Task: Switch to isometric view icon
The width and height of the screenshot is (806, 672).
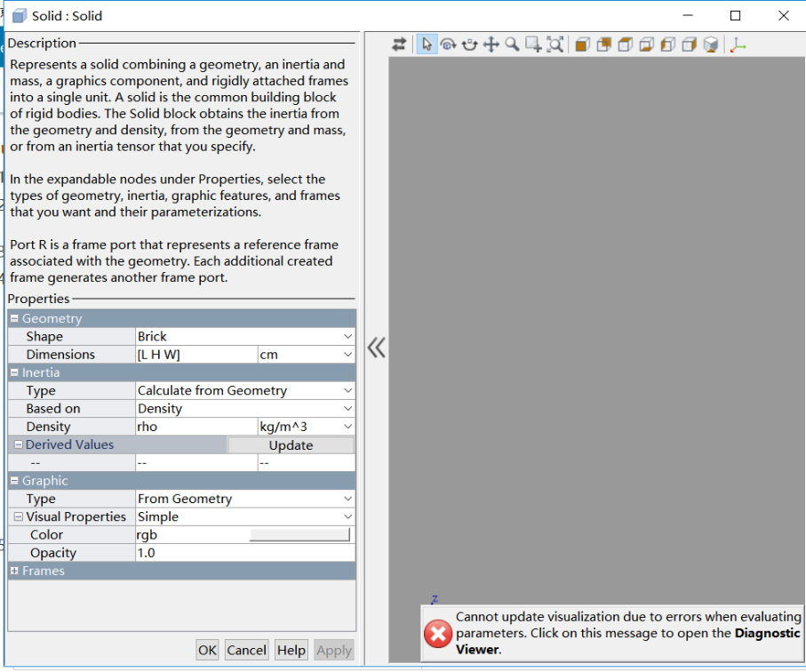Action: click(711, 44)
